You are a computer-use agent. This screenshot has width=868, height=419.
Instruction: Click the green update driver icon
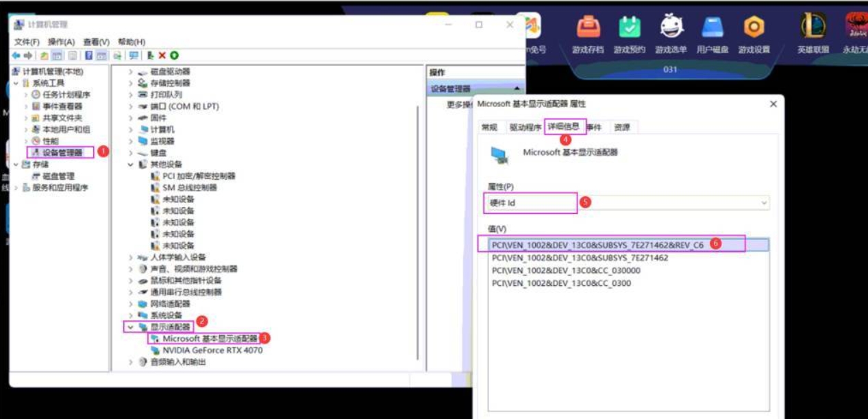coord(174,56)
